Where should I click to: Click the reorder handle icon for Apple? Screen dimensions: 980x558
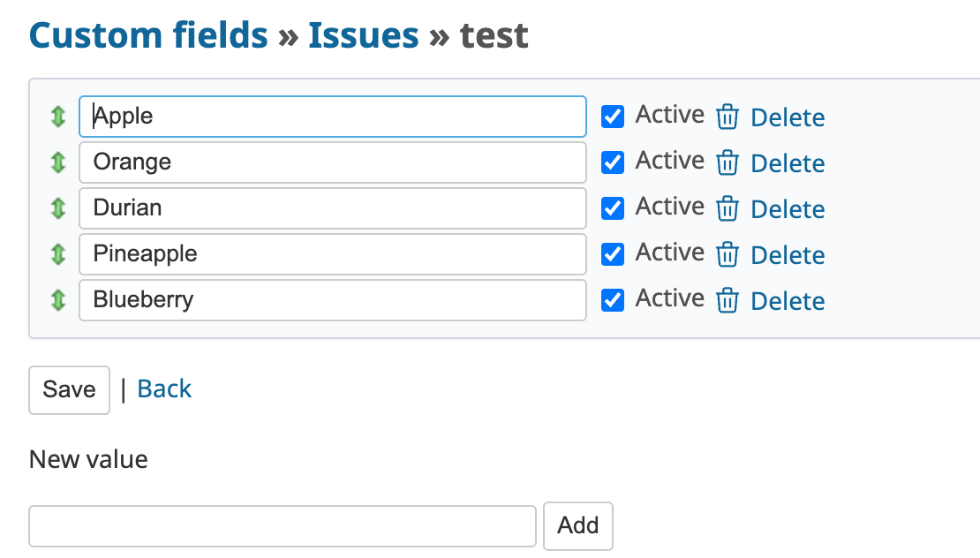(58, 117)
